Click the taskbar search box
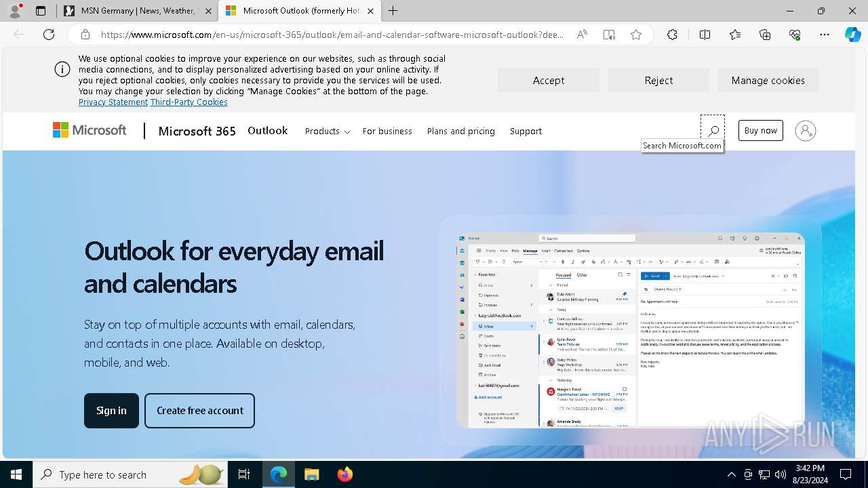 pos(130,474)
